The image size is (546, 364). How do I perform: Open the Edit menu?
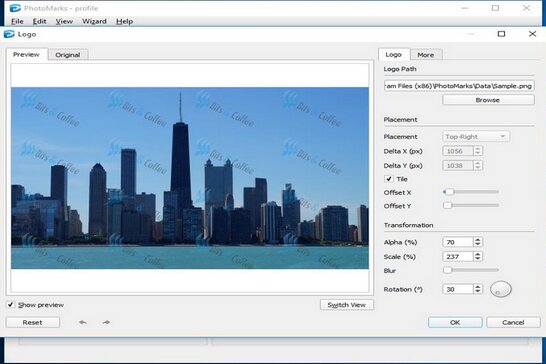click(x=39, y=21)
